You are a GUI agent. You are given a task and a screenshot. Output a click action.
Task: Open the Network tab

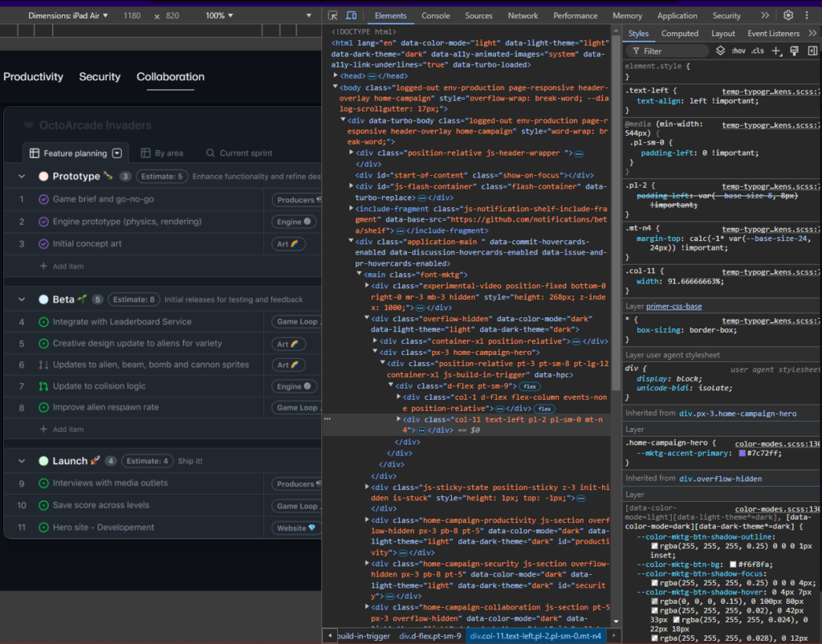click(523, 16)
